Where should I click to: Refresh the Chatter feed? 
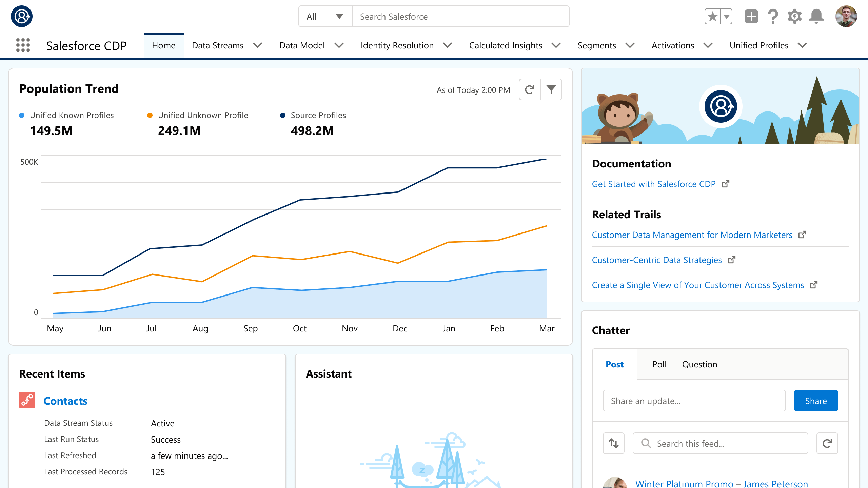pos(827,443)
